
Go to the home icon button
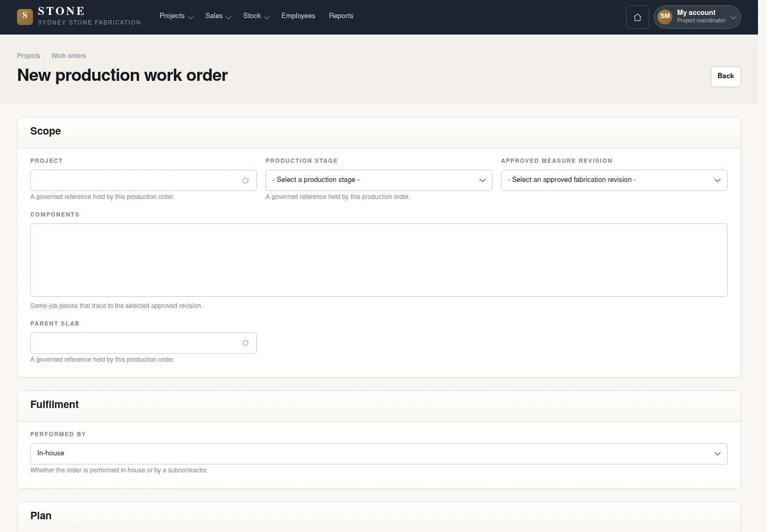pyautogui.click(x=637, y=17)
